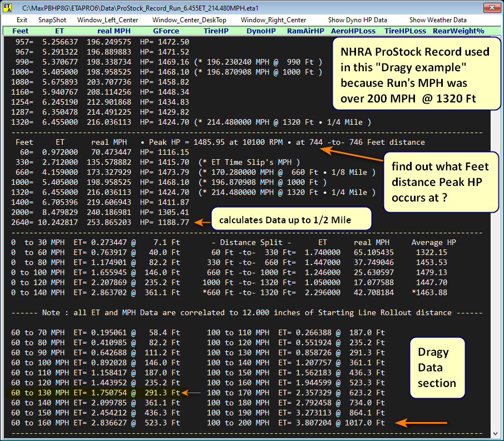Click the ETA application icon in title bar
This screenshot has width=504, height=441.
[7, 8]
